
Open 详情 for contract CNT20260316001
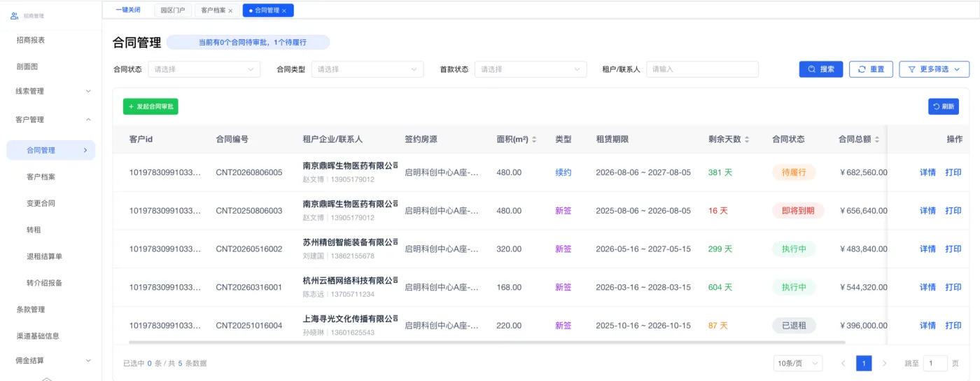[927, 287]
